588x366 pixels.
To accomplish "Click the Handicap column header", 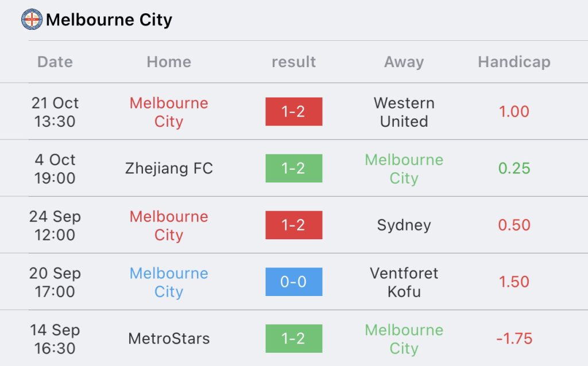I will click(x=514, y=62).
